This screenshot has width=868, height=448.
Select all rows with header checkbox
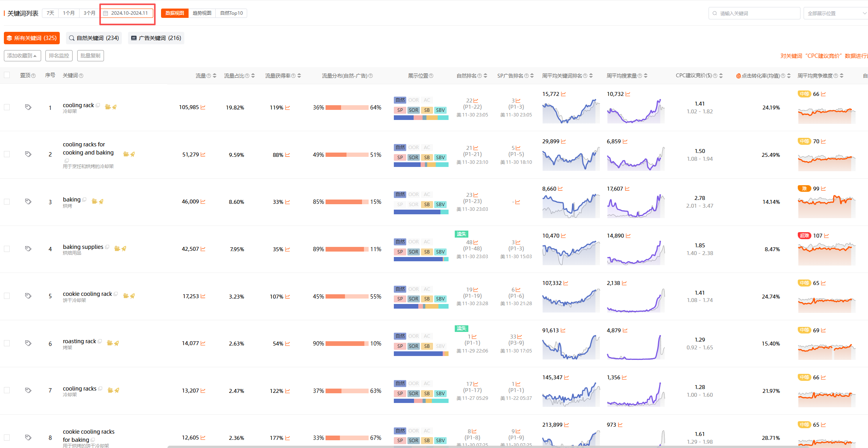pyautogui.click(x=7, y=75)
